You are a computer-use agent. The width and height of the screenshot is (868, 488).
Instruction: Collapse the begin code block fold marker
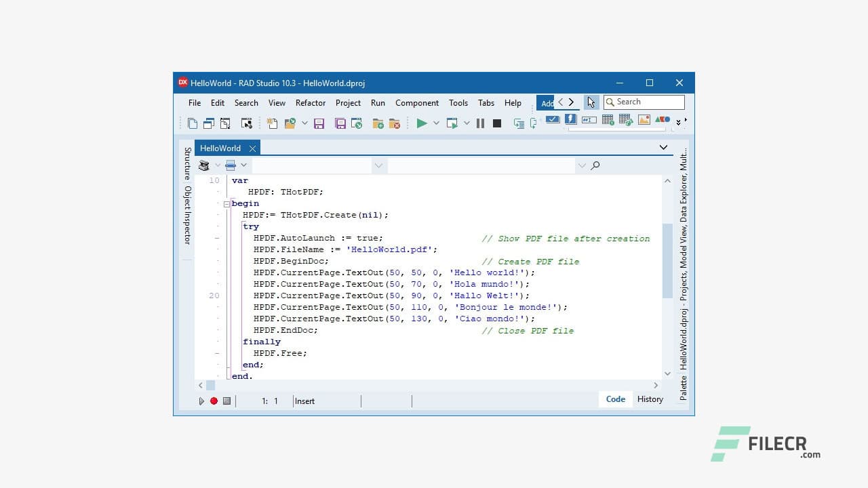[226, 203]
